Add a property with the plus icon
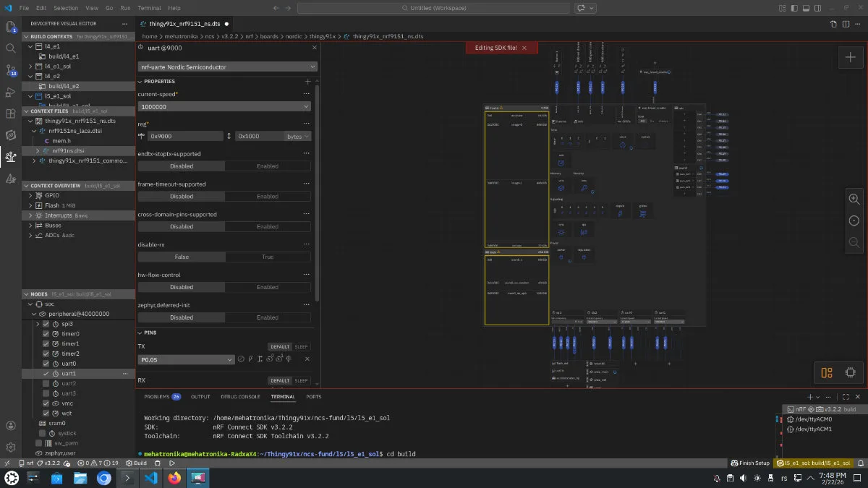Screen dimensions: 868x488 click(x=307, y=82)
